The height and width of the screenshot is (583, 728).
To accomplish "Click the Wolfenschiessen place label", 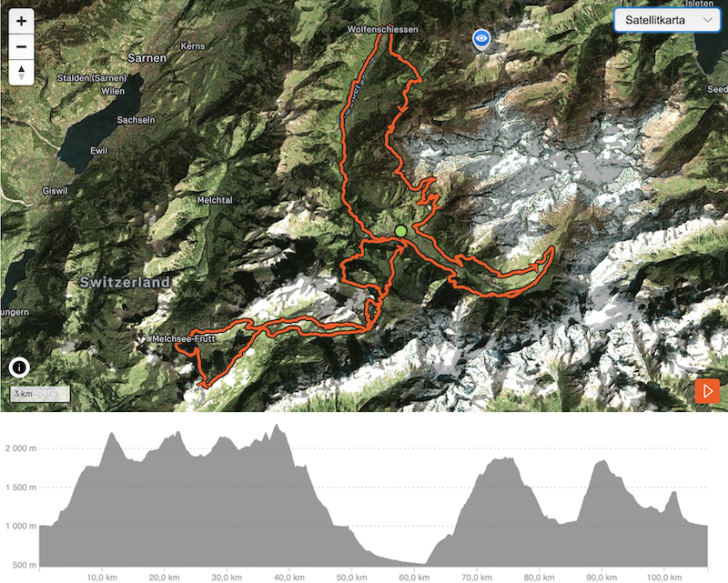I will pos(383,29).
